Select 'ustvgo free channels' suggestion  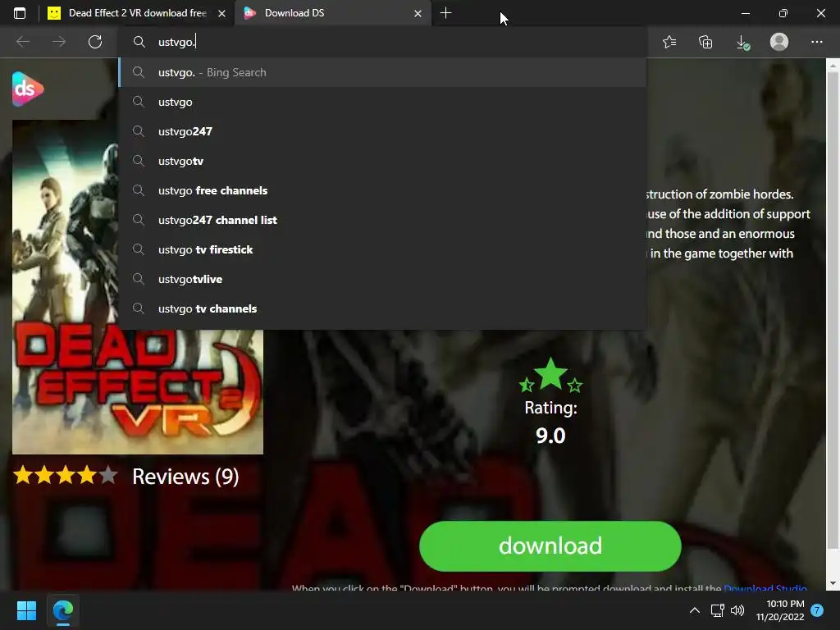point(382,190)
